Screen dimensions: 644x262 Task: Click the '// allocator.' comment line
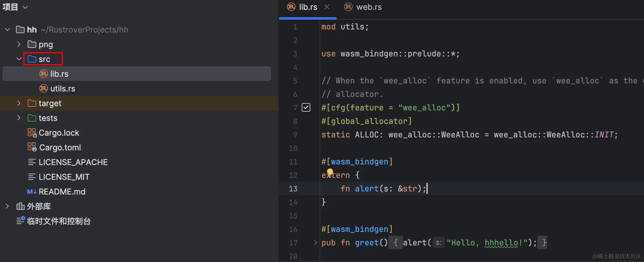(x=352, y=94)
